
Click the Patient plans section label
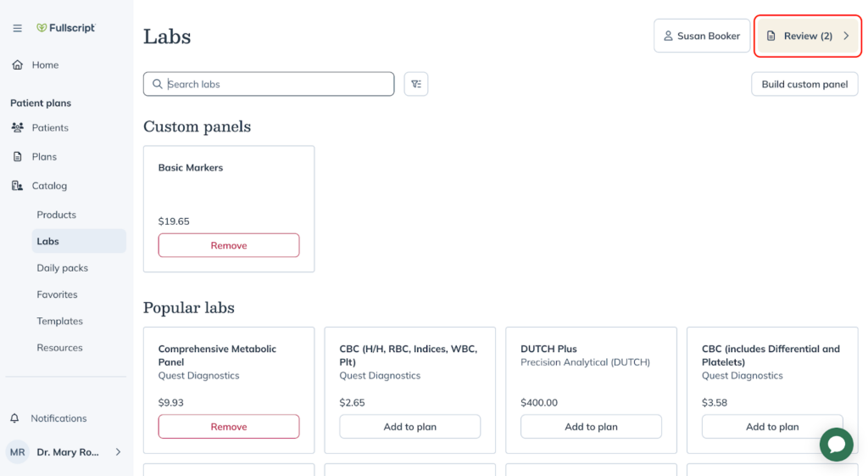[41, 103]
